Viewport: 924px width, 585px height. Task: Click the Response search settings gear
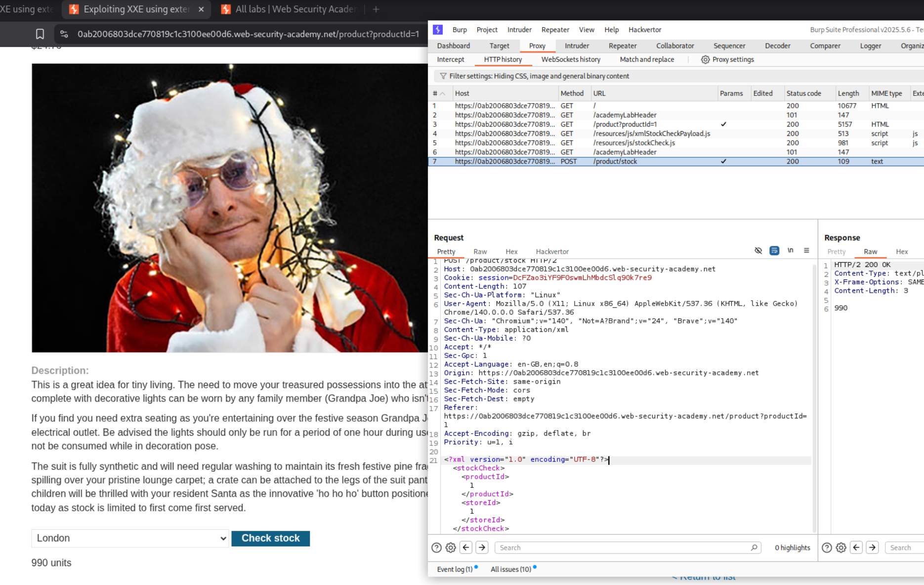click(841, 547)
